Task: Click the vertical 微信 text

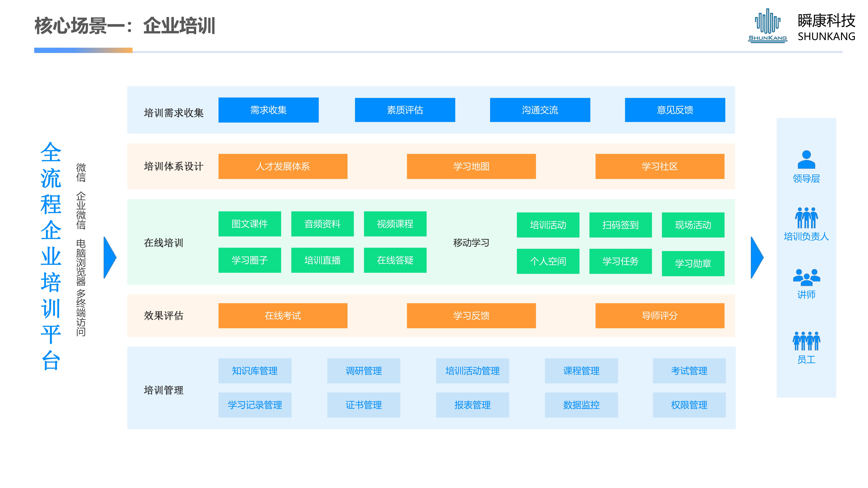Action: pos(81,172)
